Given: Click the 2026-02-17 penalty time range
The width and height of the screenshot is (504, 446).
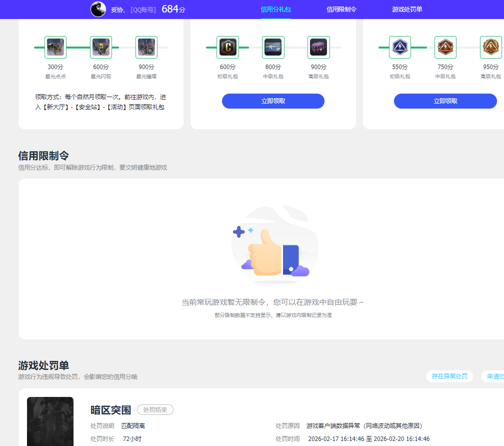Looking at the screenshot, I should (x=368, y=439).
